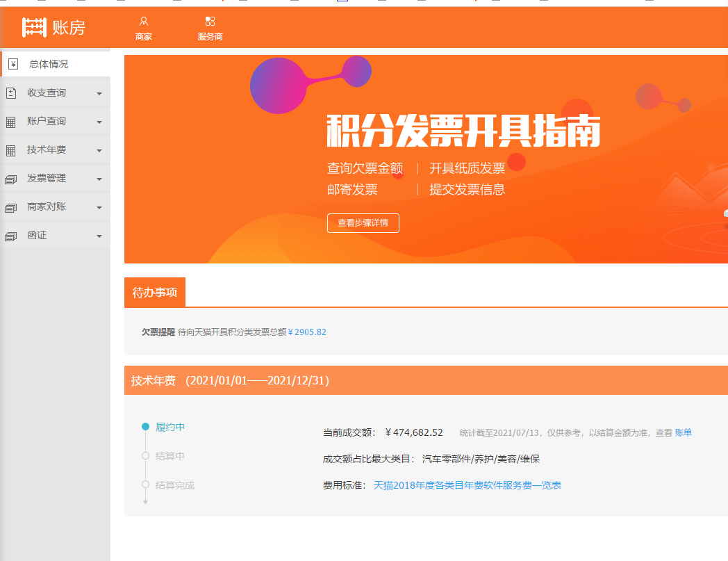Open 天猫2018年度各类目年费软件服务费一览表 link
This screenshot has width=728, height=561.
[467, 485]
